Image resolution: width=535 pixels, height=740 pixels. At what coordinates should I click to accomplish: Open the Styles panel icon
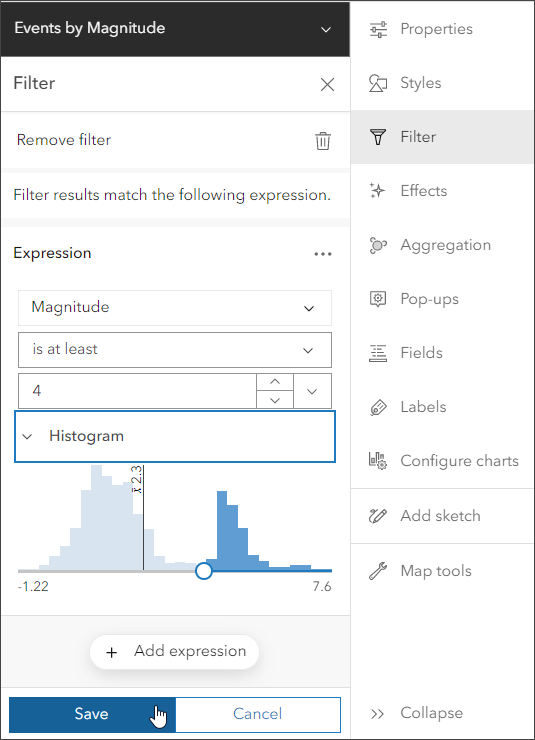click(377, 83)
